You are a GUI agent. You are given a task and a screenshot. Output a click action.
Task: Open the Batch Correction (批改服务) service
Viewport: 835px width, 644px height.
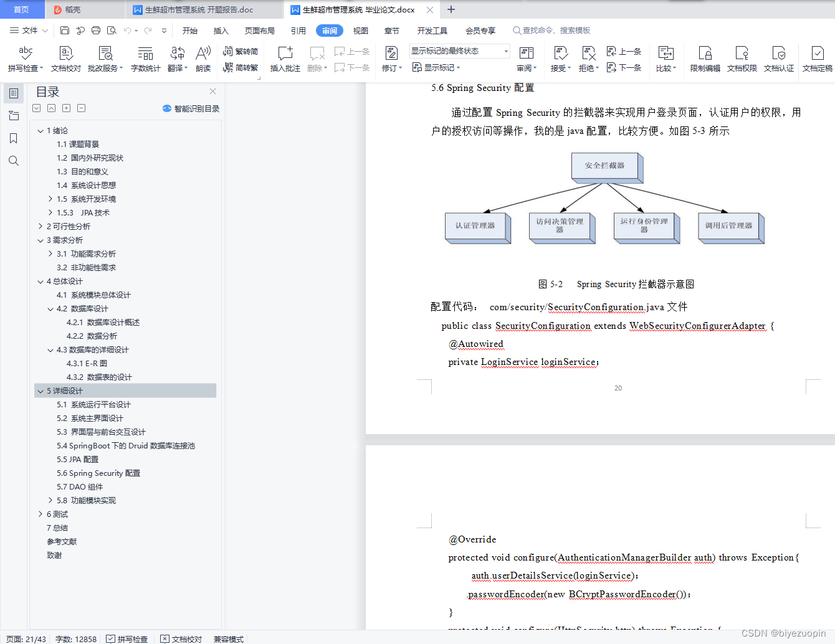pyautogui.click(x=105, y=59)
